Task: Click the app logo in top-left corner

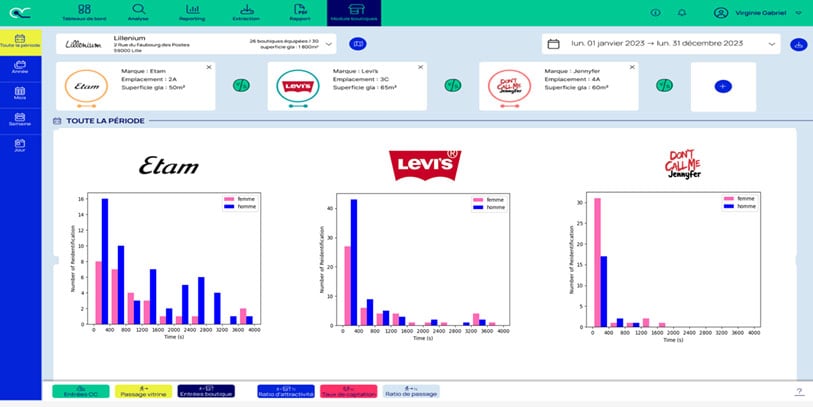Action: point(20,13)
